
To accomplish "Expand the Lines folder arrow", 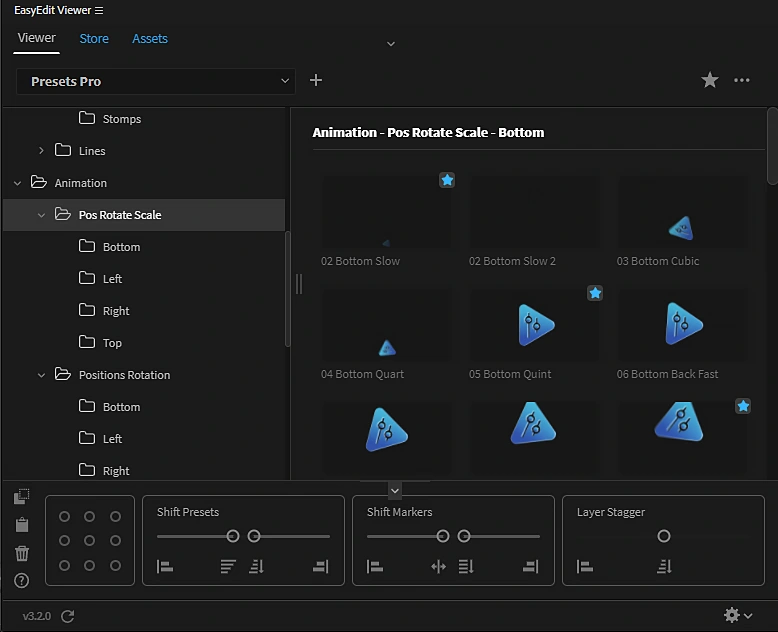I will pos(41,150).
